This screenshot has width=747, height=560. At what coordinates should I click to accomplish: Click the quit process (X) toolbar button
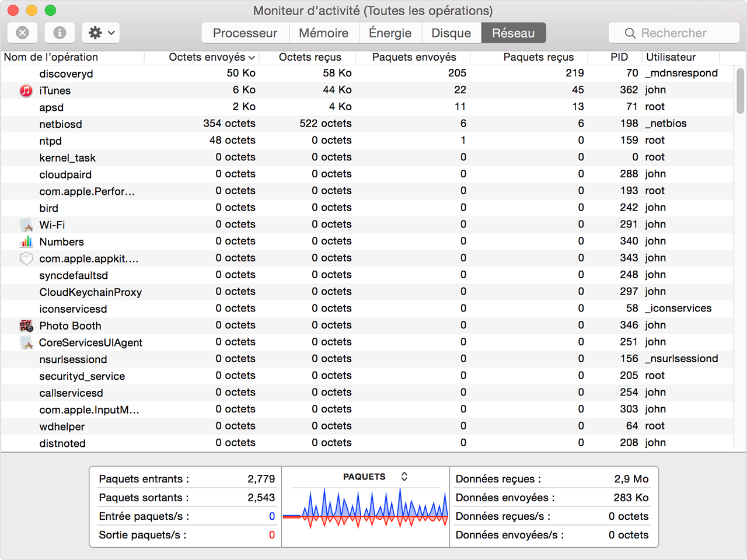coord(22,33)
